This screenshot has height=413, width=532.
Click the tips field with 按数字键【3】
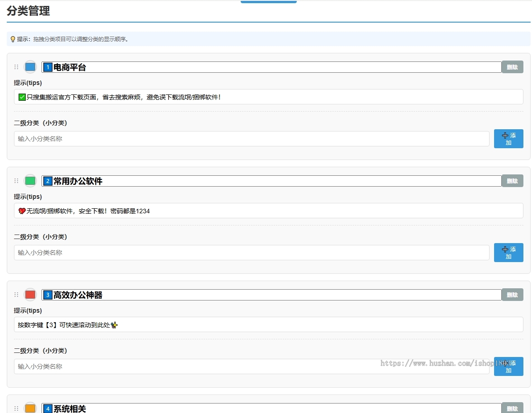pos(268,324)
